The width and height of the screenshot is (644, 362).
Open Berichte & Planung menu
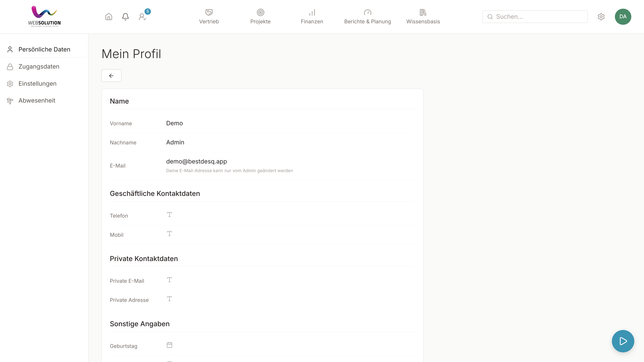click(367, 16)
